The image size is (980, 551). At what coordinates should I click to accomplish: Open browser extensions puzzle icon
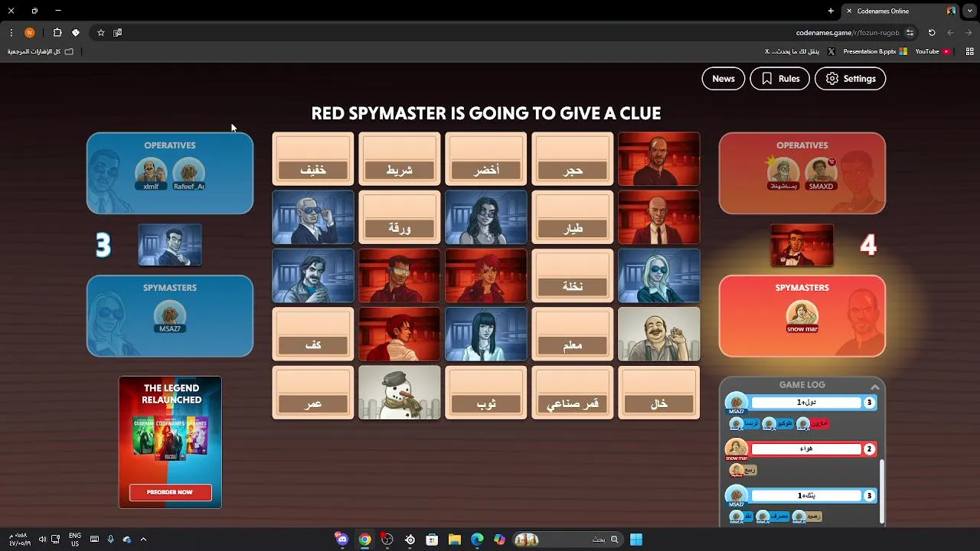(x=57, y=33)
